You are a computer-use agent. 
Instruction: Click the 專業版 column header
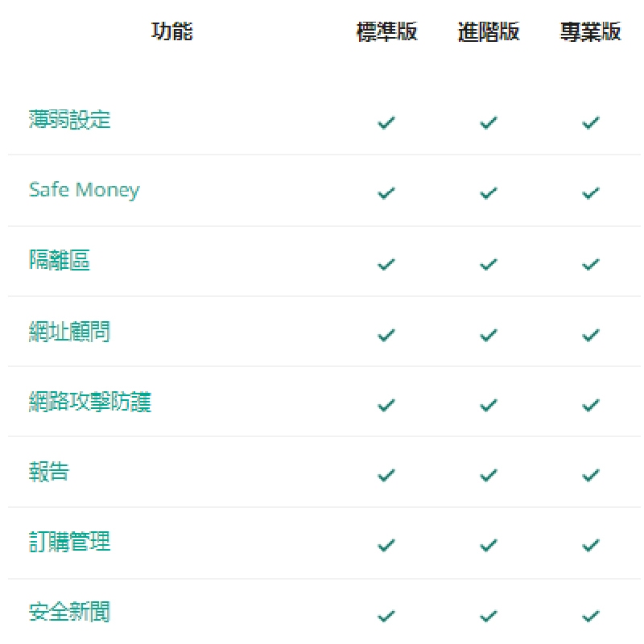pyautogui.click(x=591, y=32)
